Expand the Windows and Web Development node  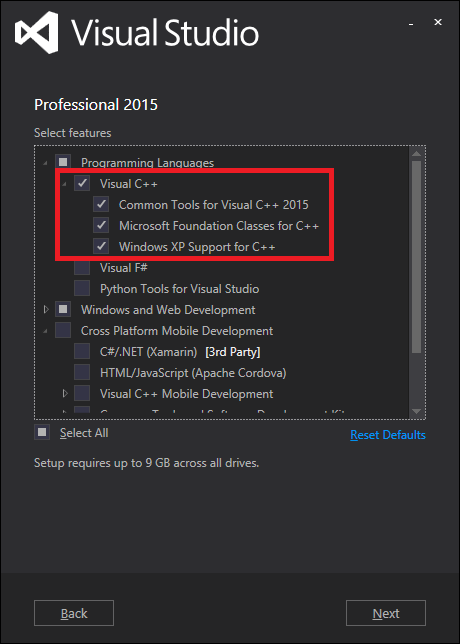pyautogui.click(x=46, y=309)
